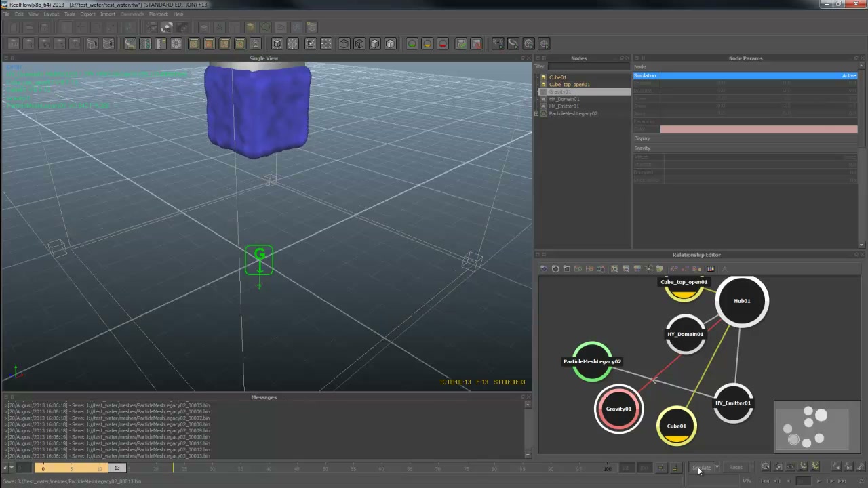Viewport: 868px width, 488px height.
Task: Open the Edit menu
Action: (x=19, y=14)
